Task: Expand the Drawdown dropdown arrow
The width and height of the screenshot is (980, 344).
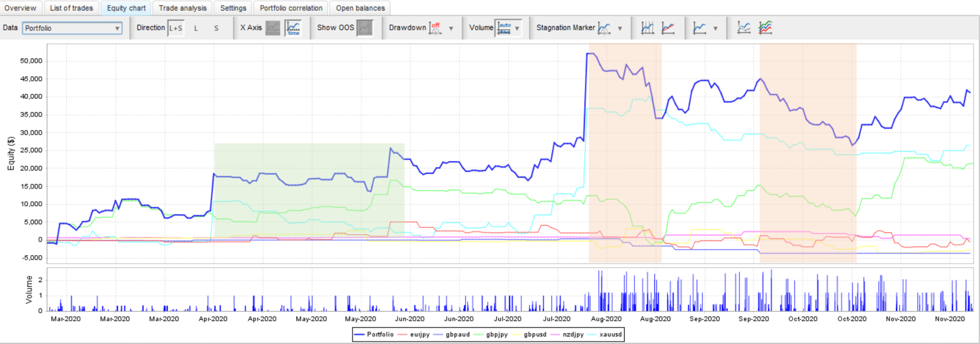Action: point(451,28)
